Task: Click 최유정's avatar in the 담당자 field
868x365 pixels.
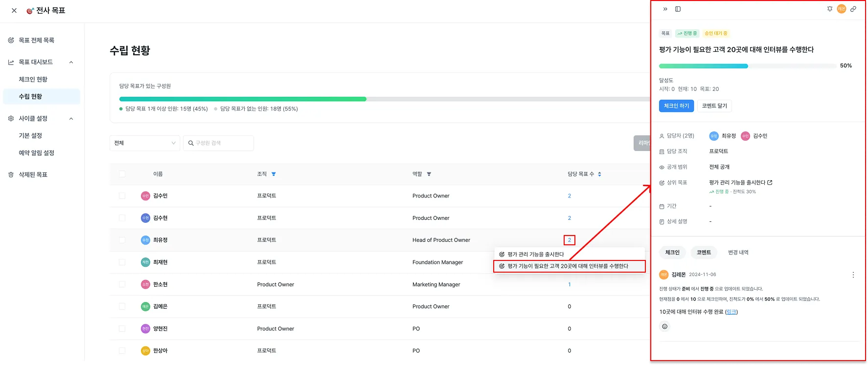Action: click(714, 136)
